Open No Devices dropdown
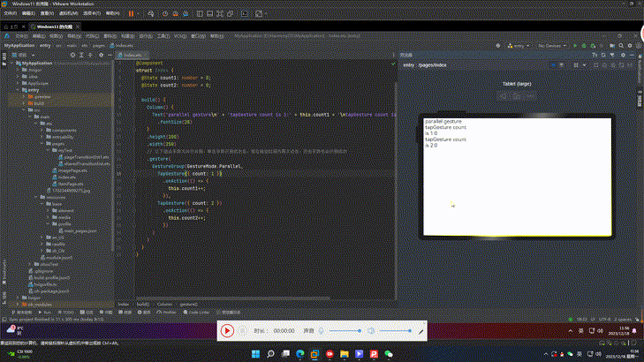 [x=552, y=46]
